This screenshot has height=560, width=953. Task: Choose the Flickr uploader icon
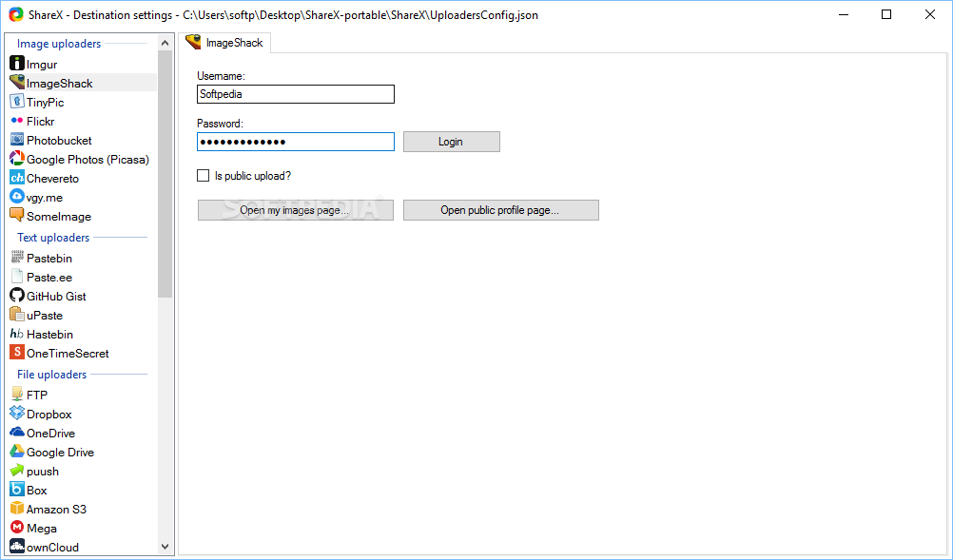17,120
